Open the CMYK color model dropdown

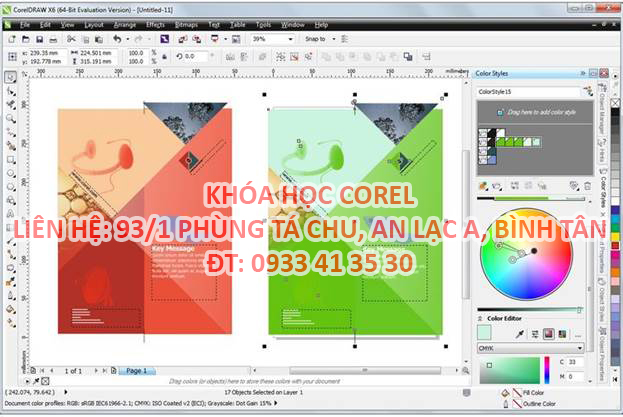(x=580, y=348)
